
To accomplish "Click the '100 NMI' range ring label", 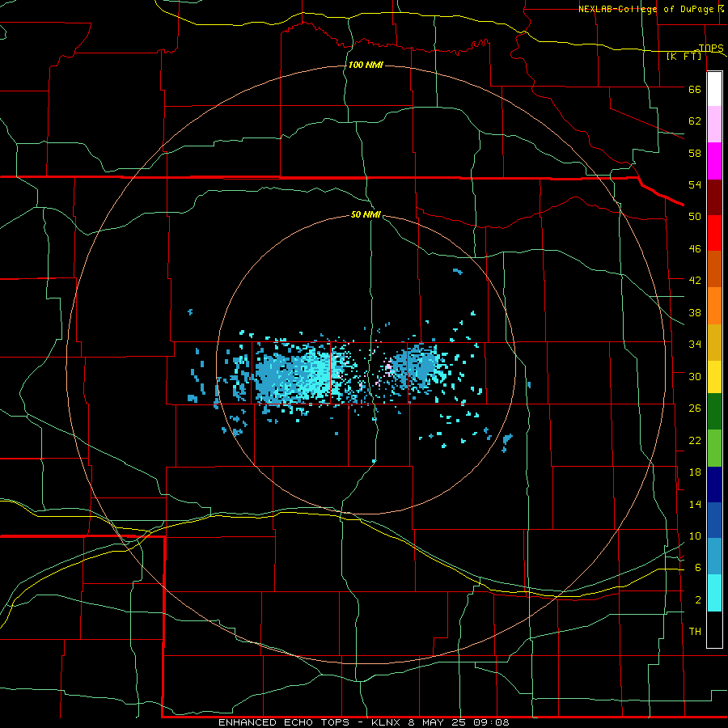I will point(366,65).
